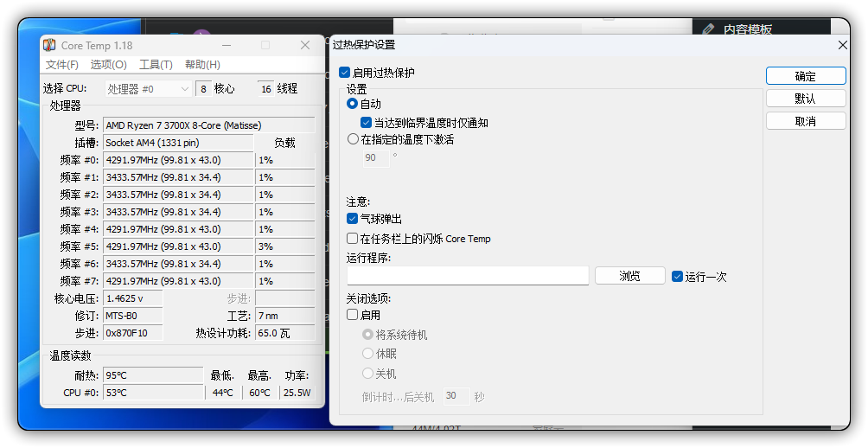Click the model field AMD Ryzen 7 3700X
The image size is (868, 448).
[x=208, y=125]
